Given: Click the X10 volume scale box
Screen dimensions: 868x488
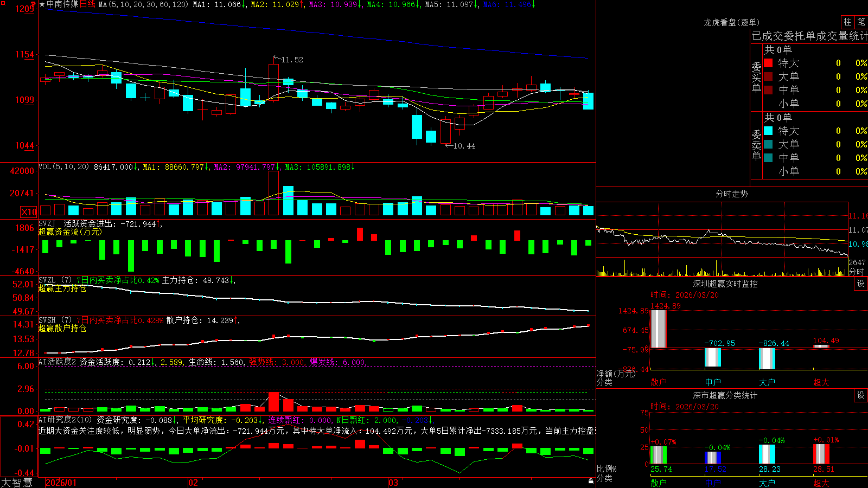Looking at the screenshot, I should click(29, 212).
